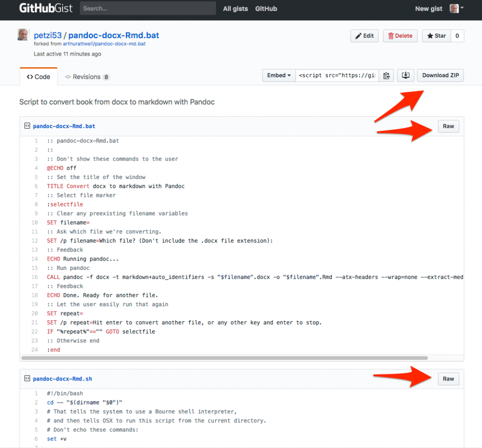The height and width of the screenshot is (448, 482).
Task: Click the '#!/bin/bash' line in the .sh file
Action: (x=65, y=393)
